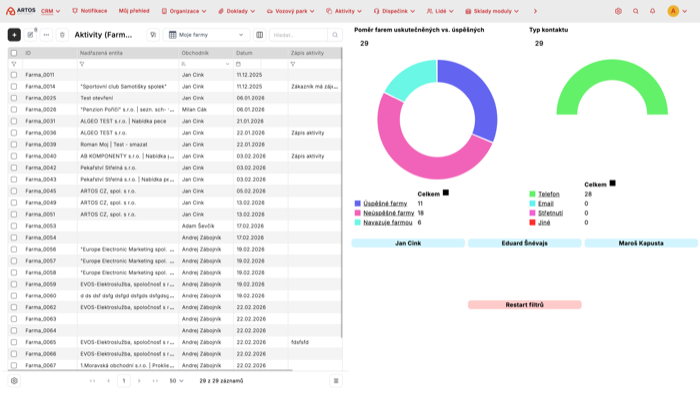Click filter icon under Nadřazená entita column

(x=82, y=64)
